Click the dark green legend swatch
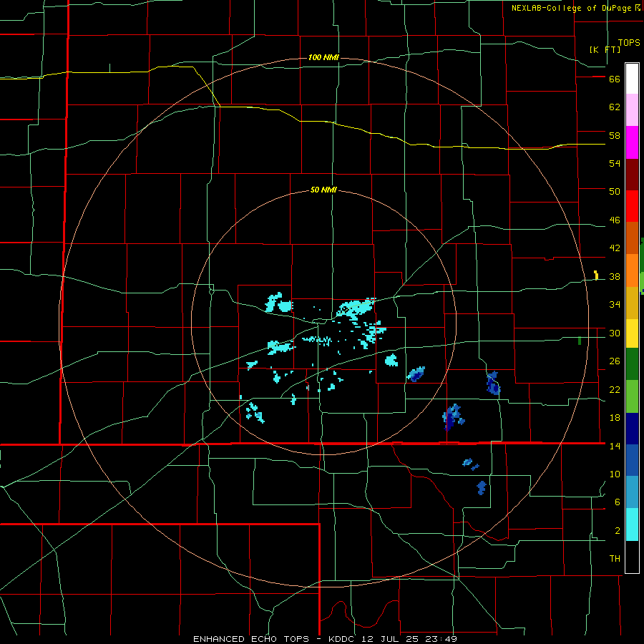This screenshot has height=644, width=644. [632, 364]
